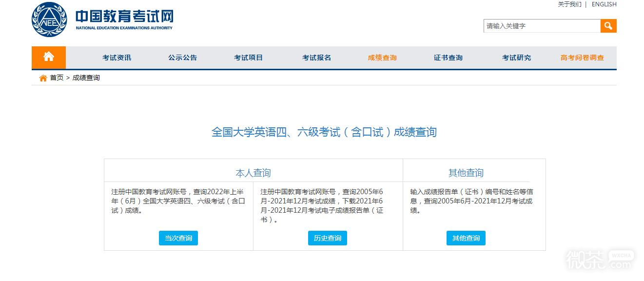Image resolution: width=644 pixels, height=281 pixels.
Task: Click the orange search magnifier icon
Action: [608, 26]
